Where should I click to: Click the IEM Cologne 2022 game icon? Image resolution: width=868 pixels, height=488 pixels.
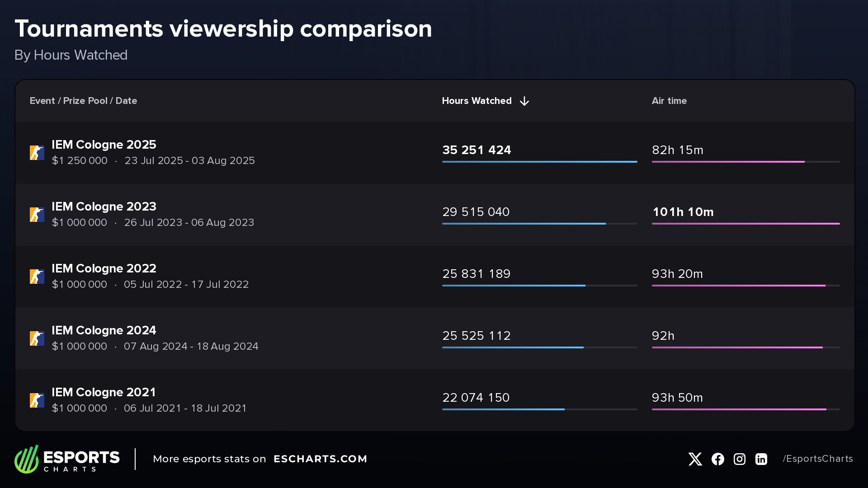tap(37, 277)
